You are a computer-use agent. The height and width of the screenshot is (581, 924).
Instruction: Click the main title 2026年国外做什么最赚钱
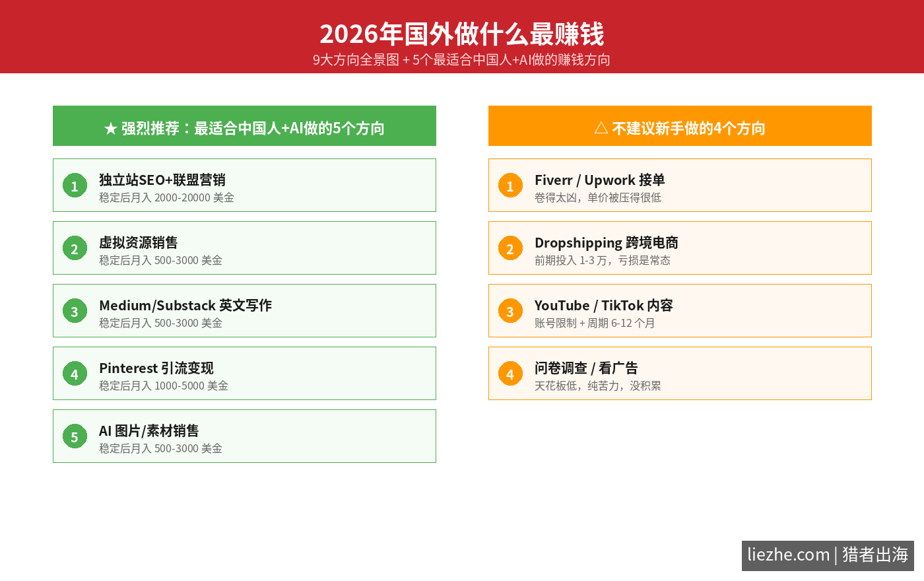tap(462, 34)
